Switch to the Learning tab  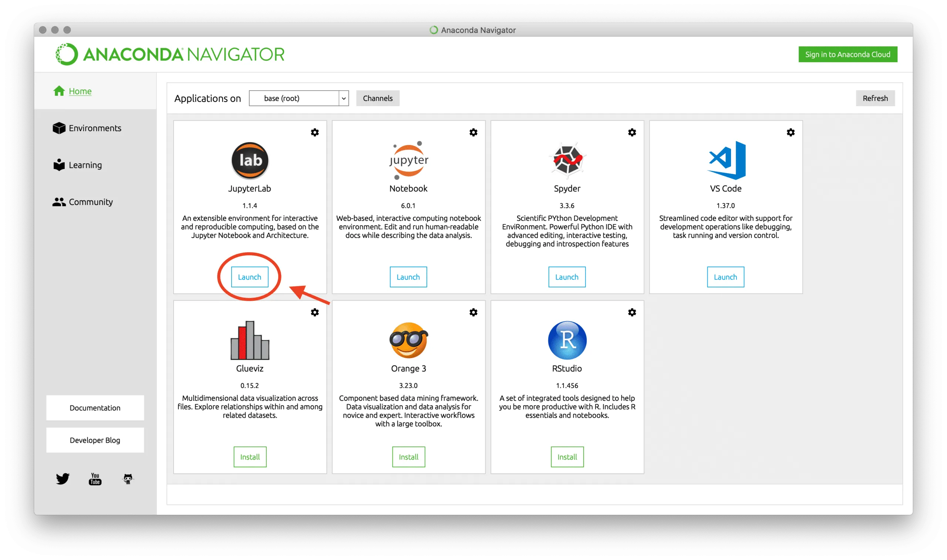(x=95, y=165)
